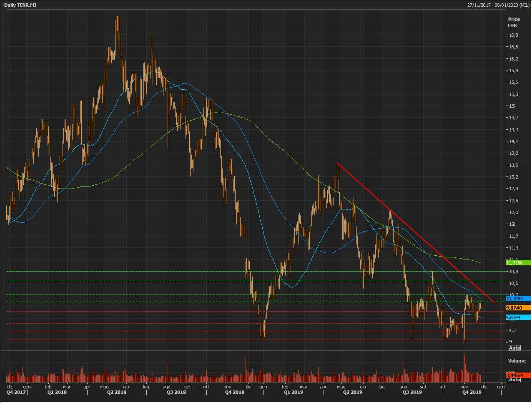Click the Q2 2018 quarter label
532x403 pixels.
point(117,392)
